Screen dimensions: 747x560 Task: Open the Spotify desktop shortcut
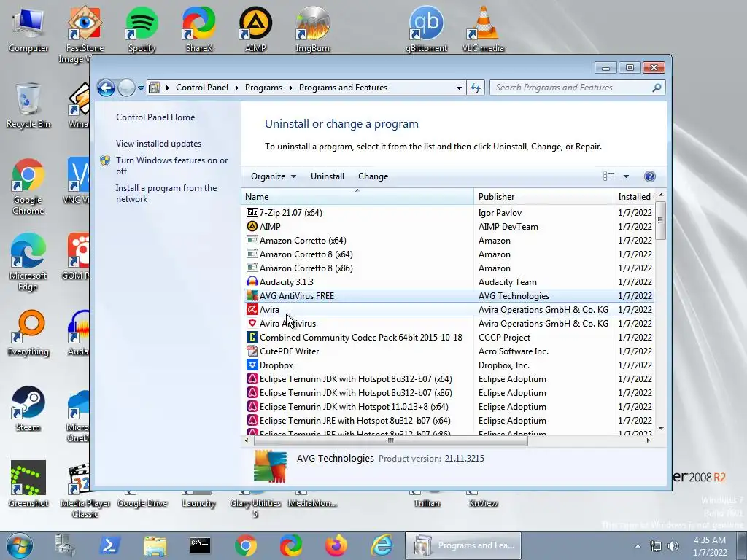(142, 28)
